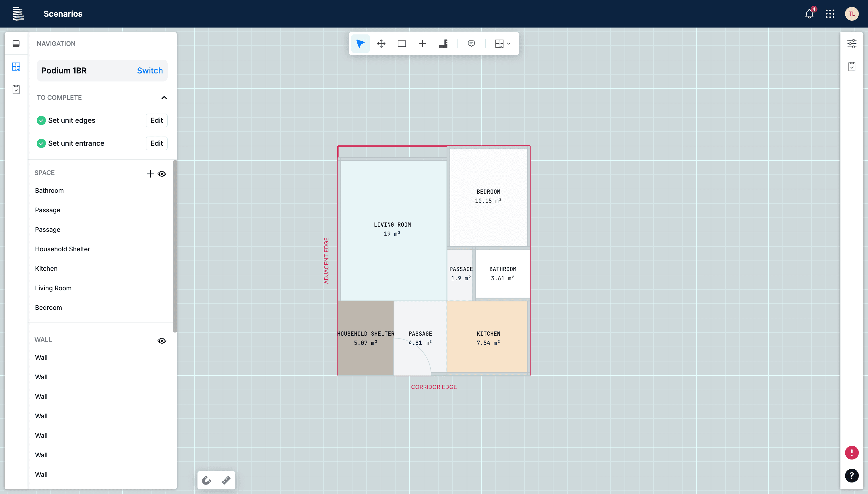Open the comment tool
Viewport: 868px width, 494px height.
pyautogui.click(x=471, y=43)
